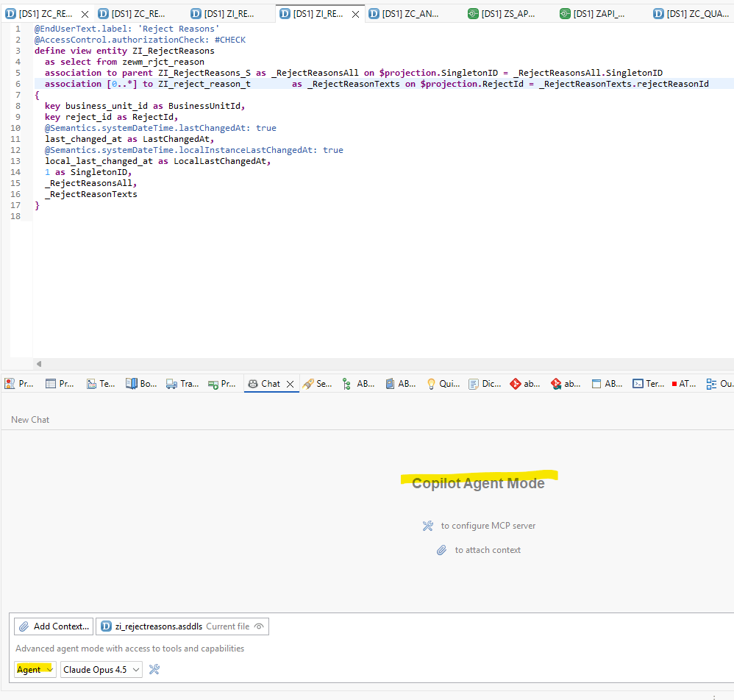The image size is (734, 700).
Task: Click the New Chat label
Action: pyautogui.click(x=30, y=420)
